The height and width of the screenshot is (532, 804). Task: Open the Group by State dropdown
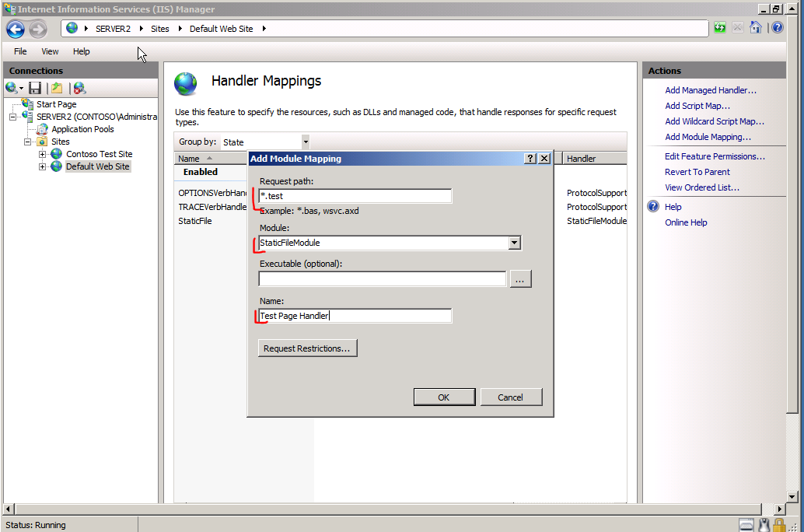[305, 142]
